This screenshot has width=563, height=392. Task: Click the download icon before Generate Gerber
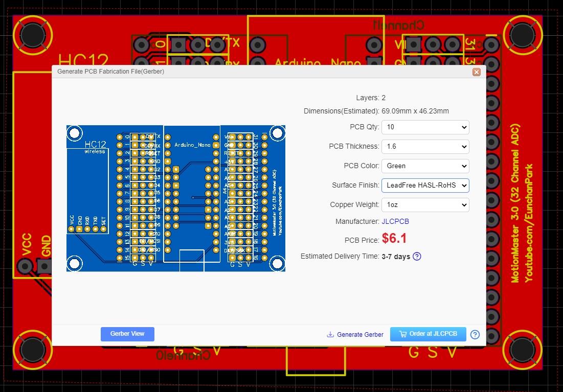pyautogui.click(x=330, y=335)
